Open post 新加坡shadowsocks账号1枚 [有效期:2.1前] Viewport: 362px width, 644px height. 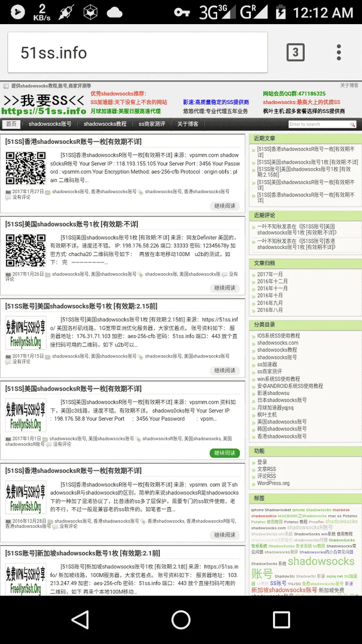tap(83, 553)
